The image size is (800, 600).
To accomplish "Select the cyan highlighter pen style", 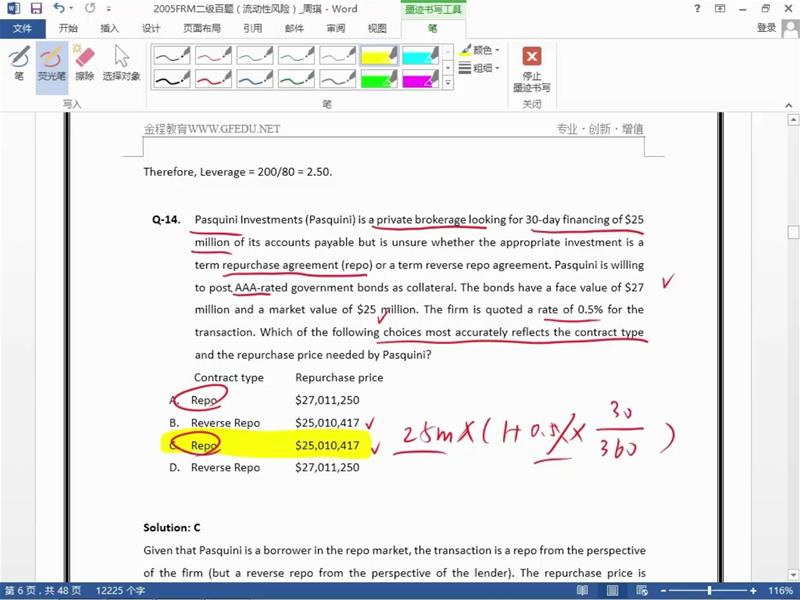I will pos(420,55).
